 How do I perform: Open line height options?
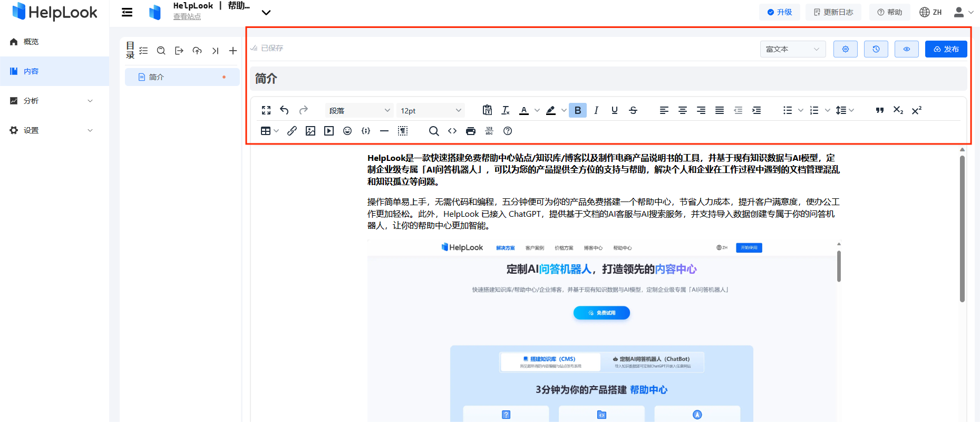coord(845,110)
